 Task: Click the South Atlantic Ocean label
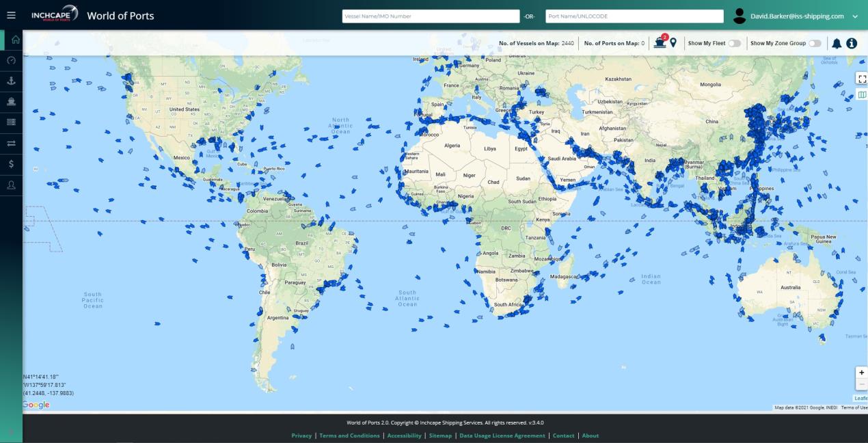click(x=407, y=298)
